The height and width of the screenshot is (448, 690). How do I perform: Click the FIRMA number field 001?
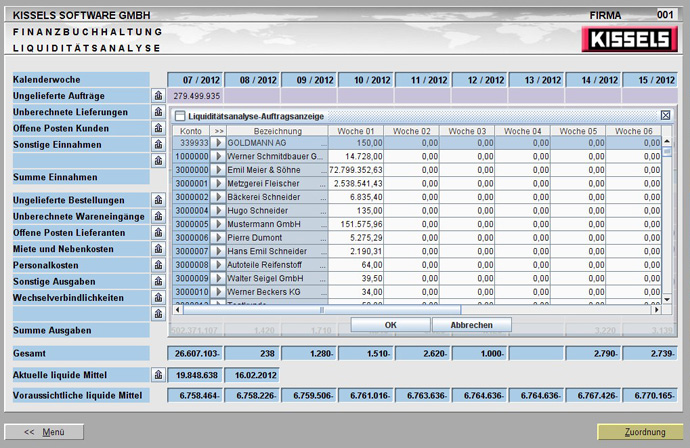coord(665,15)
